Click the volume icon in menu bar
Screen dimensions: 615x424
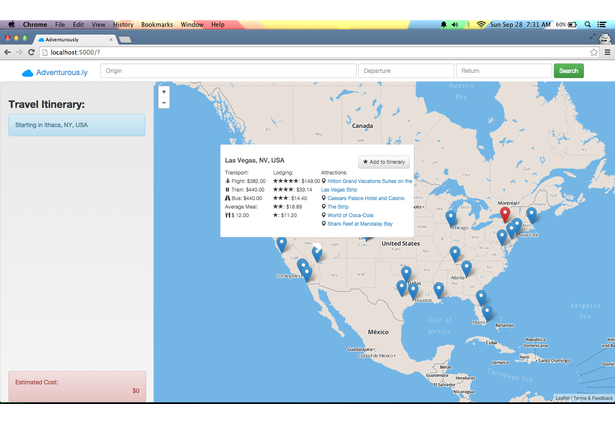(x=455, y=24)
